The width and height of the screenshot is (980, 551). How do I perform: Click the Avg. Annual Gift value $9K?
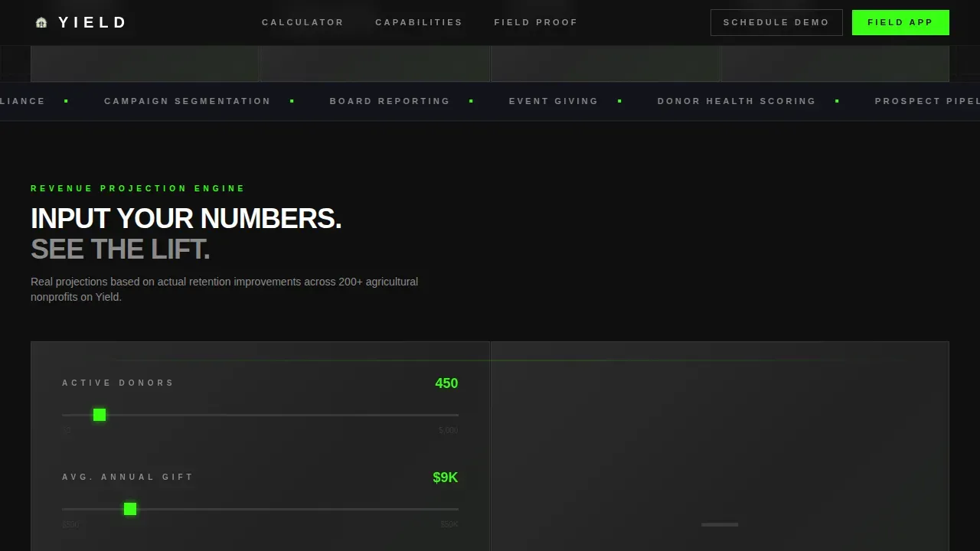(446, 478)
